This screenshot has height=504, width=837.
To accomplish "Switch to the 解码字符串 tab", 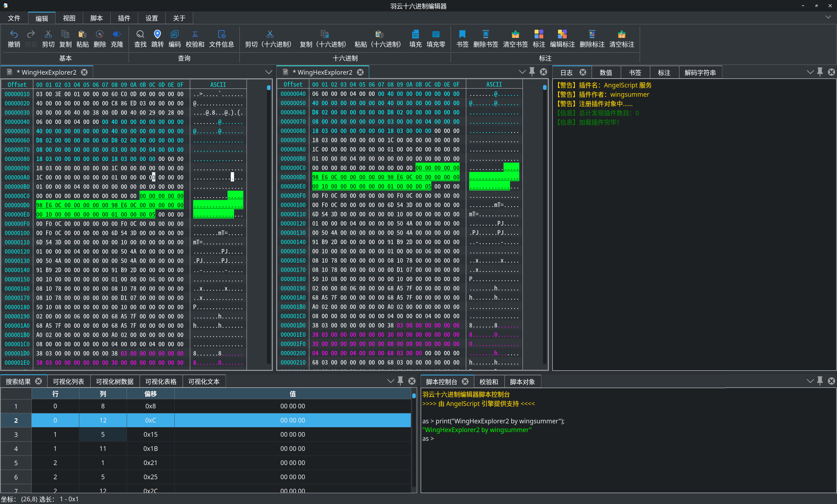I will click(x=700, y=72).
